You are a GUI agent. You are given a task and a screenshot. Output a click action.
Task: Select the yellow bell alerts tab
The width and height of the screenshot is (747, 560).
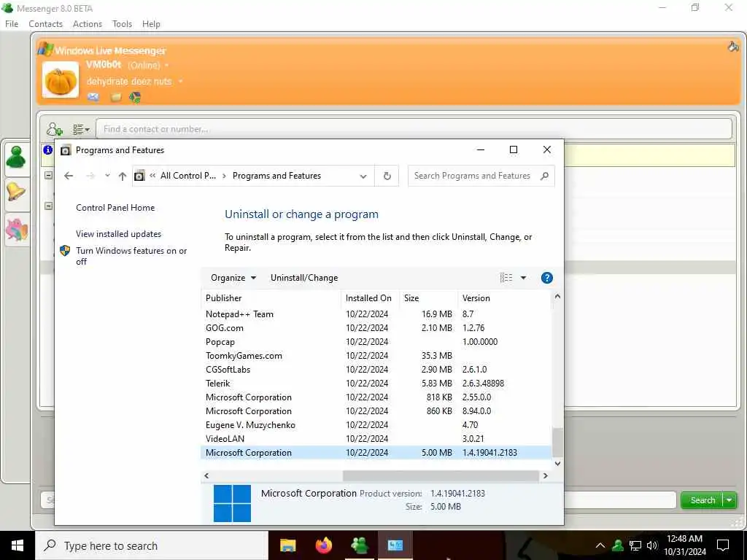click(x=16, y=192)
